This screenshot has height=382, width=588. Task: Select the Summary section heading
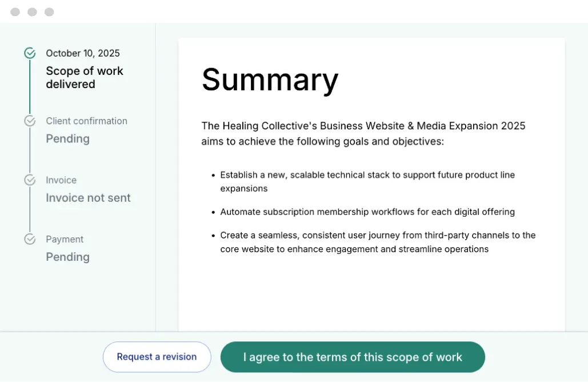[x=270, y=80]
